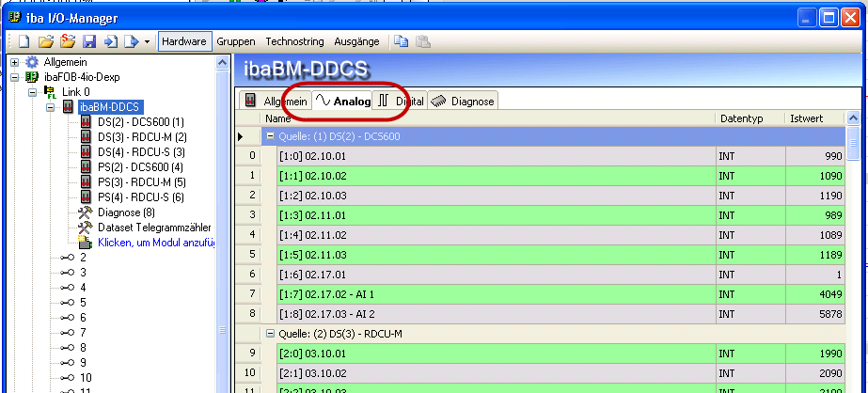Select DS(2) - DCS600 (1) in tree

point(141,122)
